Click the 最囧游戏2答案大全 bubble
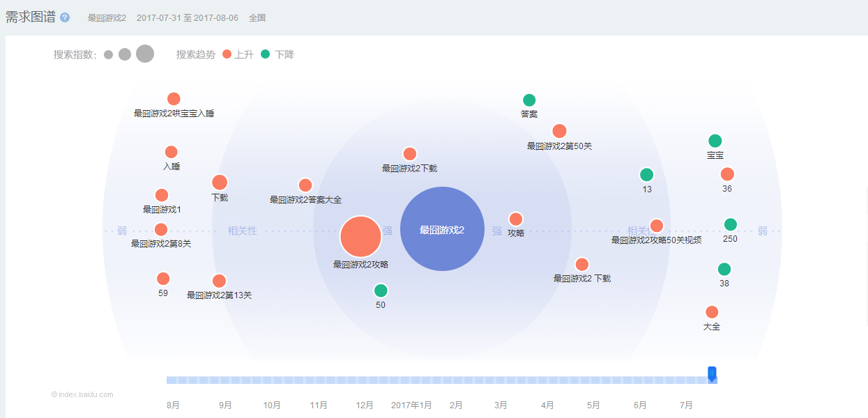 (305, 185)
